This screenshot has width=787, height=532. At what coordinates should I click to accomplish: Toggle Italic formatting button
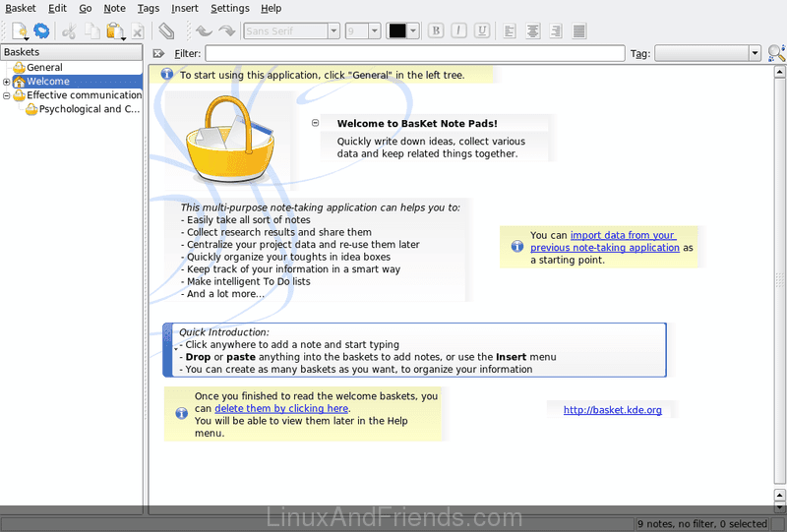458,31
